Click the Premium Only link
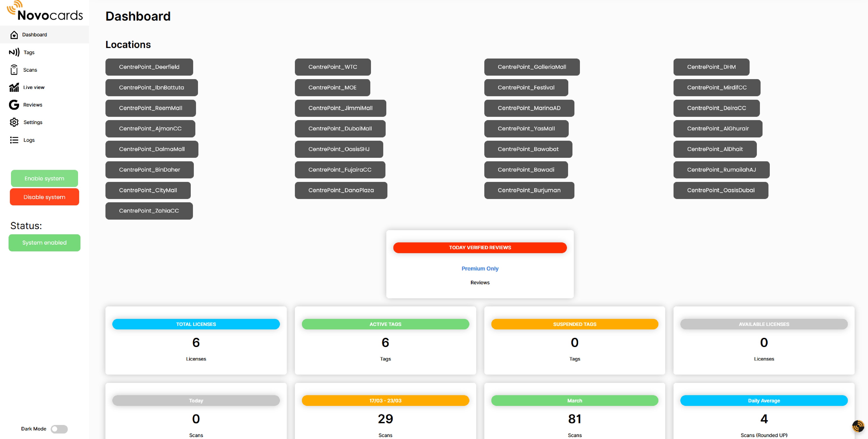The image size is (868, 439). pyautogui.click(x=480, y=268)
